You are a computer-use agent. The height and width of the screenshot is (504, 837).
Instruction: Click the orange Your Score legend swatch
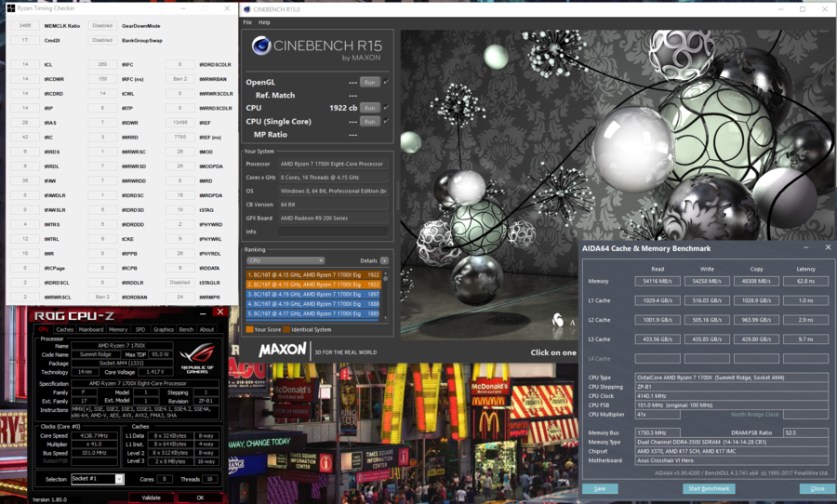[x=249, y=329]
